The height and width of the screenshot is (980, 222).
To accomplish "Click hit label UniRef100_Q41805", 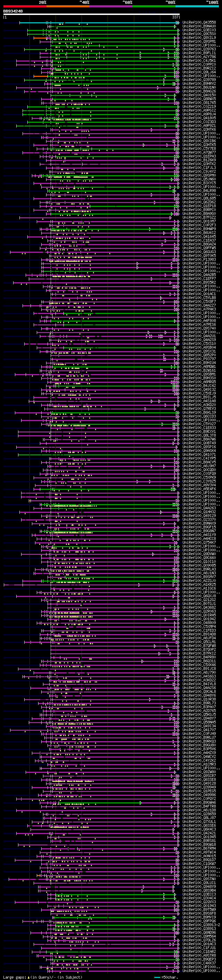I will [x=199, y=118].
